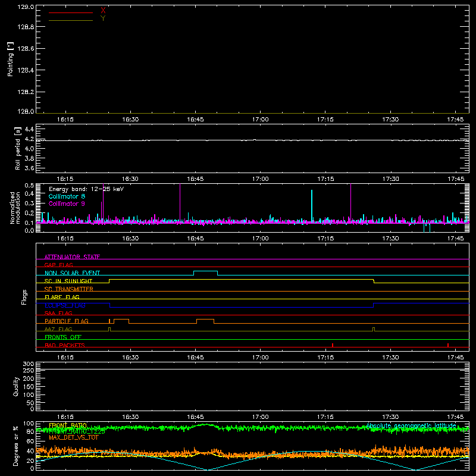The width and height of the screenshot is (476, 476).
Task: Click the "Quality" axis title
Action: pos(16,386)
